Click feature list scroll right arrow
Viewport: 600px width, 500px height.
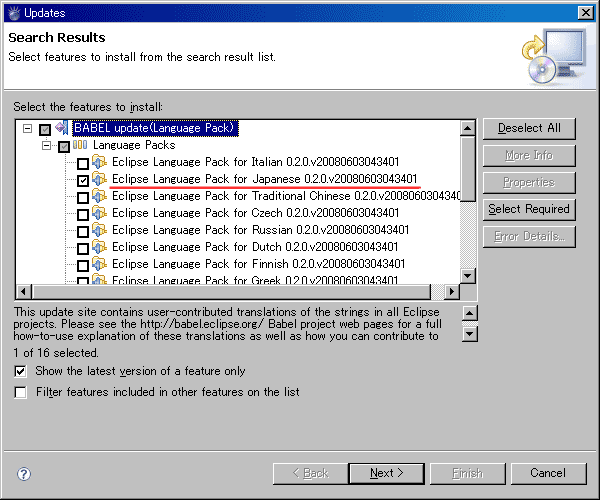click(452, 292)
